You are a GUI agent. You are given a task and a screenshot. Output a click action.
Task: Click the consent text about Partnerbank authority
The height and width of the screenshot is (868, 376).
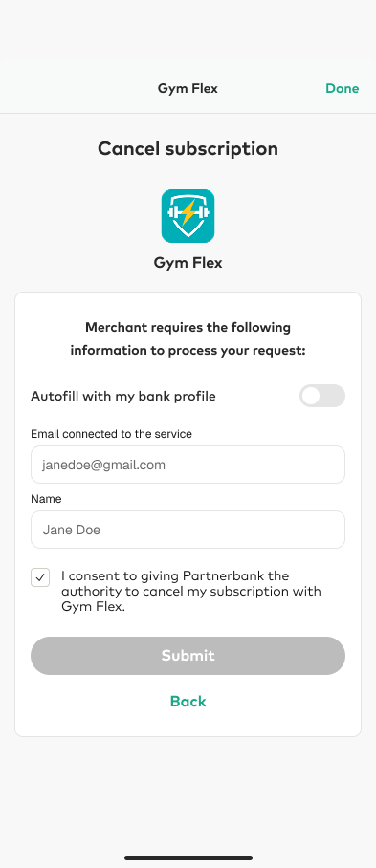(191, 591)
